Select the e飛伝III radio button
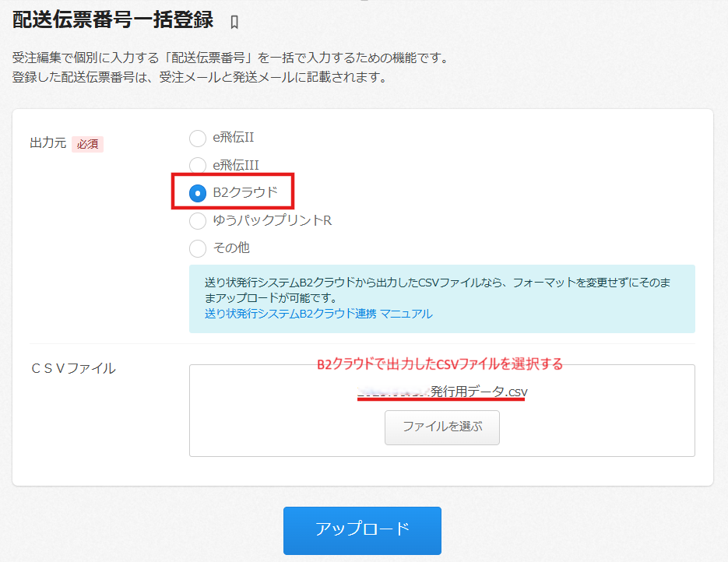Screen dimensions: 728x562 click(x=198, y=166)
